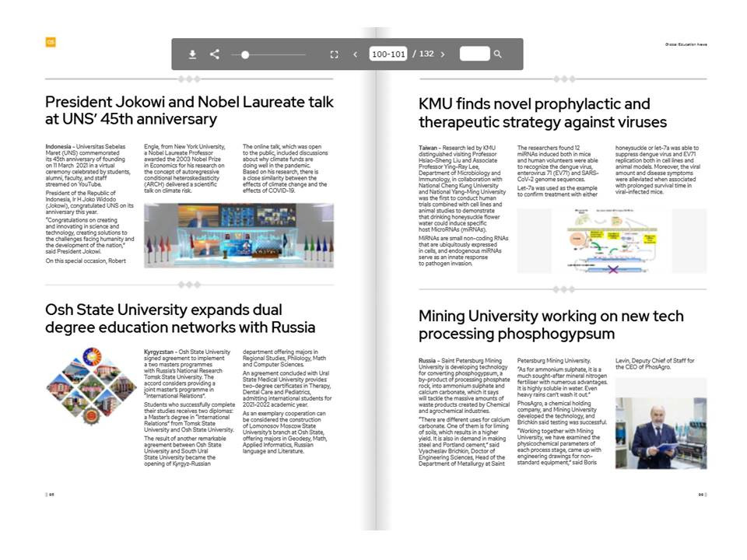Advance to next pages with right chevron
The height and width of the screenshot is (560, 747).
click(x=443, y=54)
